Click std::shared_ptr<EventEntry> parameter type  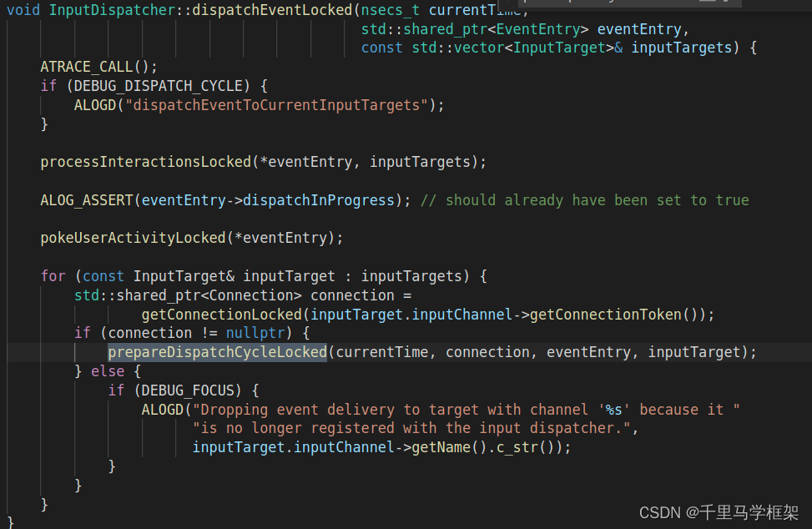(x=474, y=29)
